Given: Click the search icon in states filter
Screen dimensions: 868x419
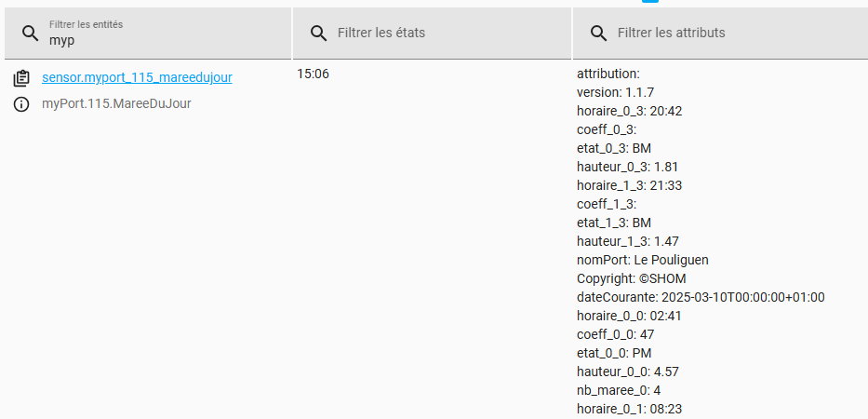Looking at the screenshot, I should tap(318, 34).
